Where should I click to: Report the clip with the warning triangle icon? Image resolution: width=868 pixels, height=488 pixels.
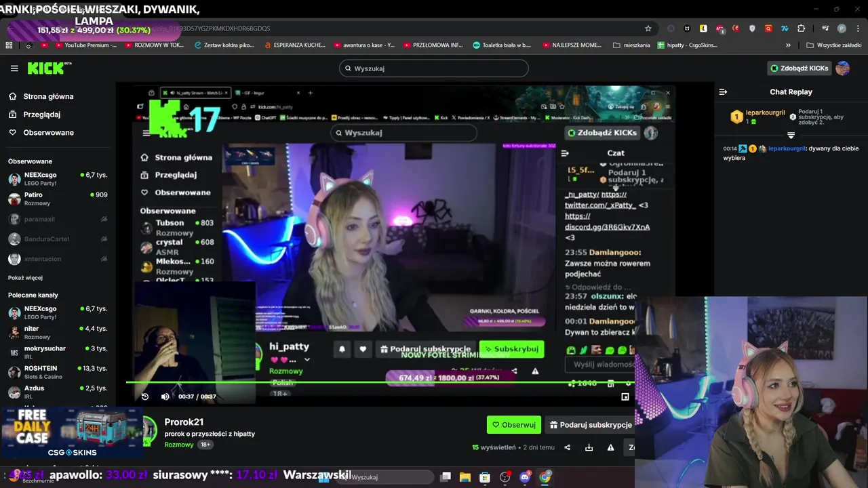pyautogui.click(x=610, y=447)
